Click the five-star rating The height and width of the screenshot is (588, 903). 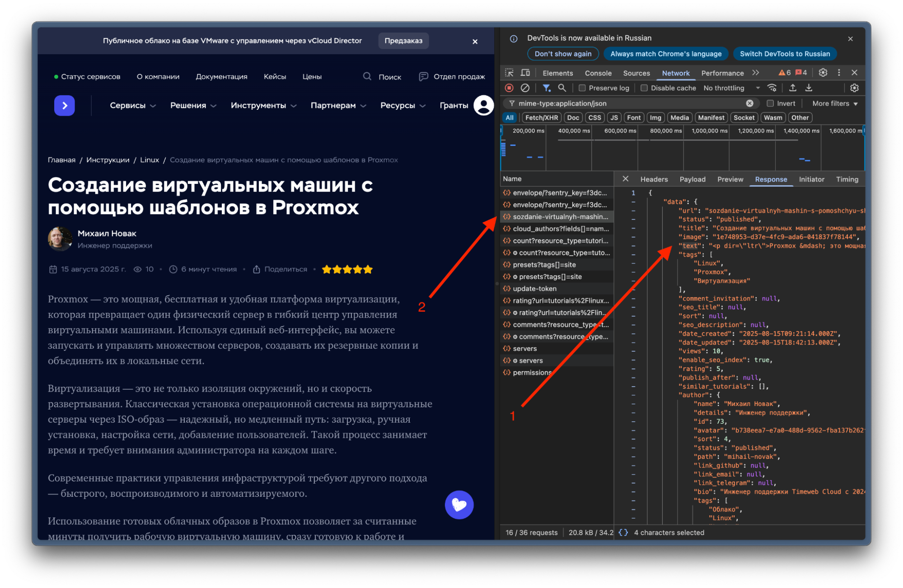coord(347,270)
